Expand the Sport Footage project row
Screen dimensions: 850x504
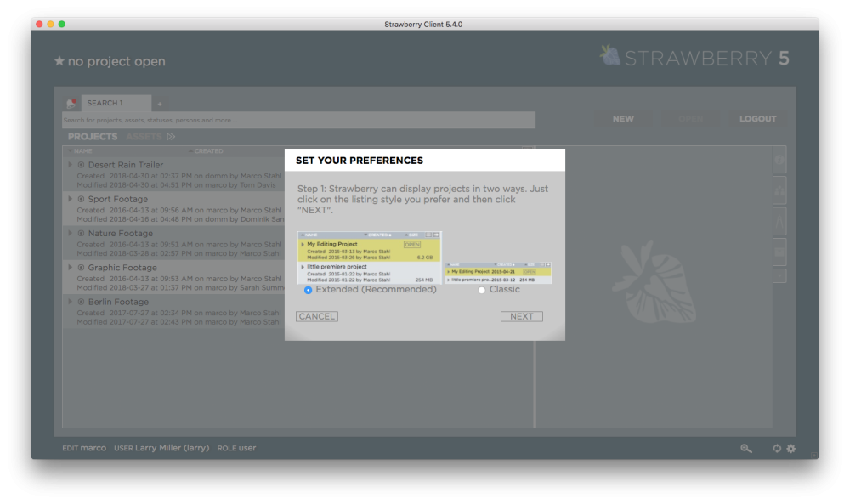[70, 199]
